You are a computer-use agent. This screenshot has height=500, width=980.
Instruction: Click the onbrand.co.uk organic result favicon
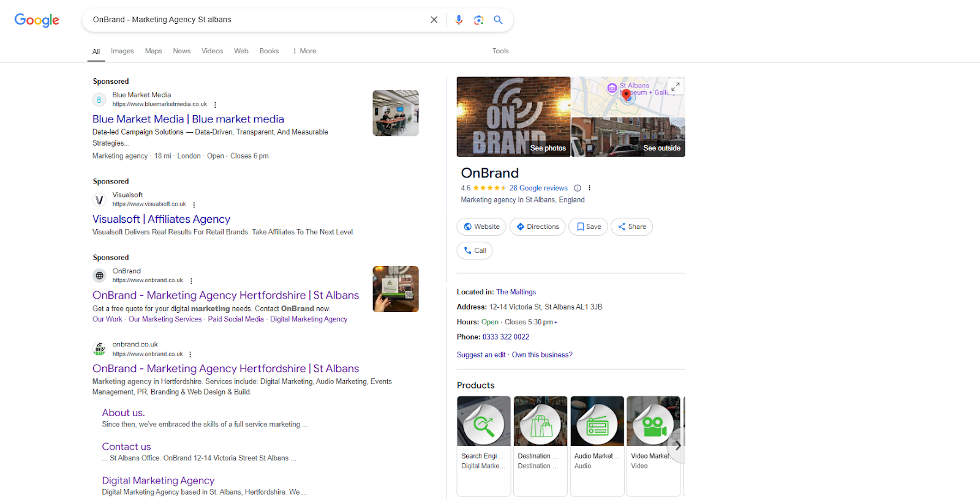(99, 349)
